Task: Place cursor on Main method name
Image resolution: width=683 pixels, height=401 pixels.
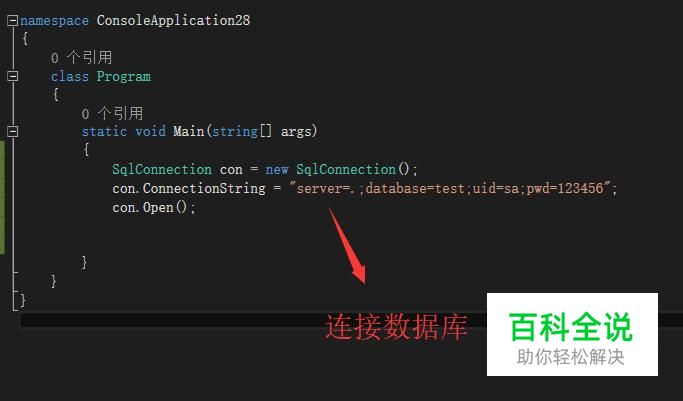Action: coord(189,131)
